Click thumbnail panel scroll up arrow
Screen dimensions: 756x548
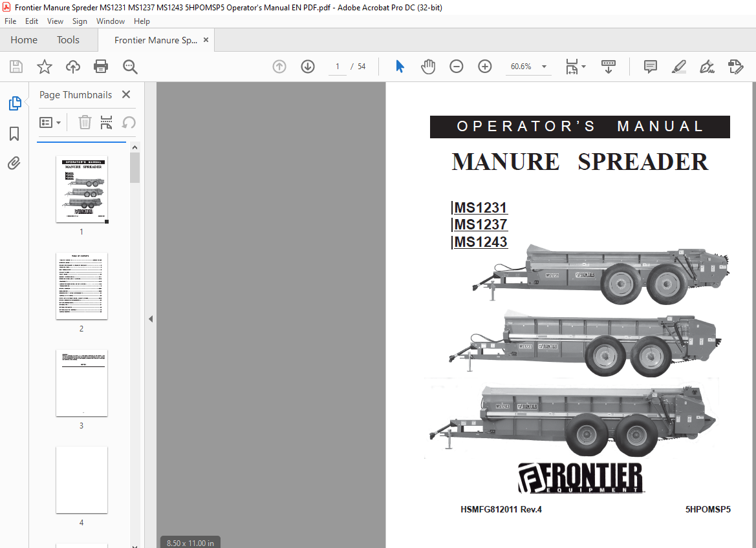(135, 147)
